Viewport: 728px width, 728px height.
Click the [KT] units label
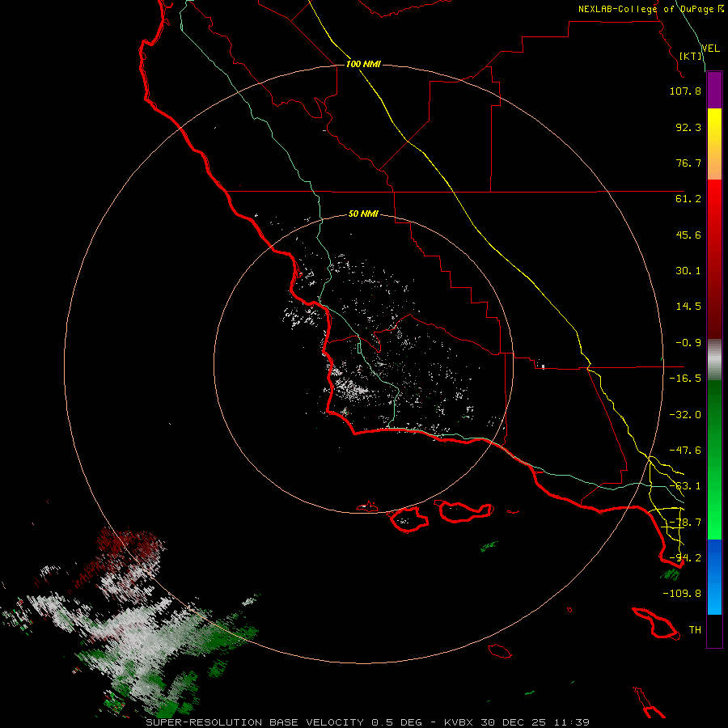[x=691, y=56]
